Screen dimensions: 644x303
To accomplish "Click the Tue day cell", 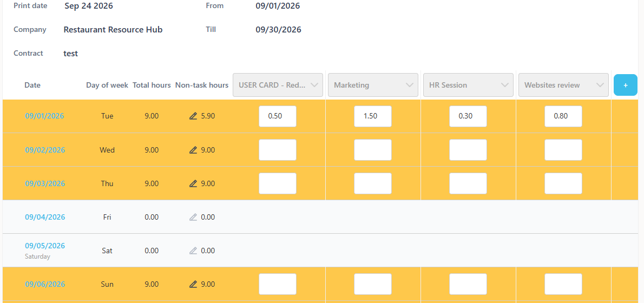I will (107, 116).
